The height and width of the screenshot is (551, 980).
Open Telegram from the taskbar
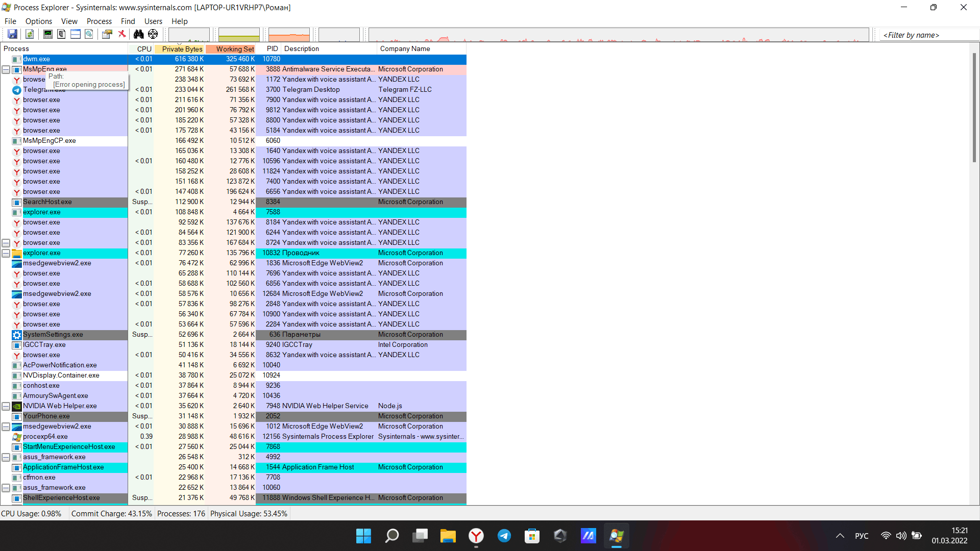coord(504,536)
